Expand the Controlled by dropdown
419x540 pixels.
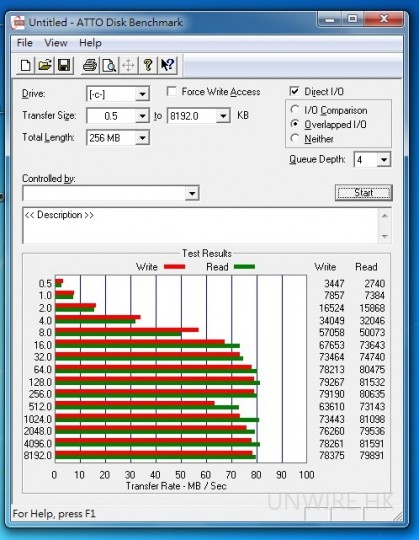coord(192,193)
